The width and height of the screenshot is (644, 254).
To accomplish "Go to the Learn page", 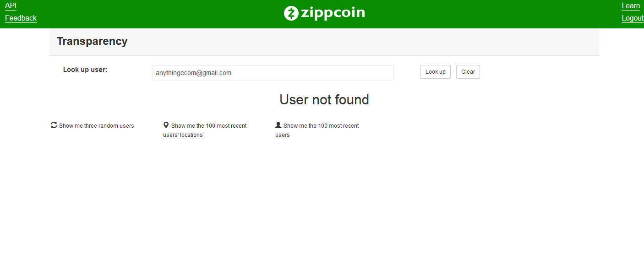I will pyautogui.click(x=630, y=6).
